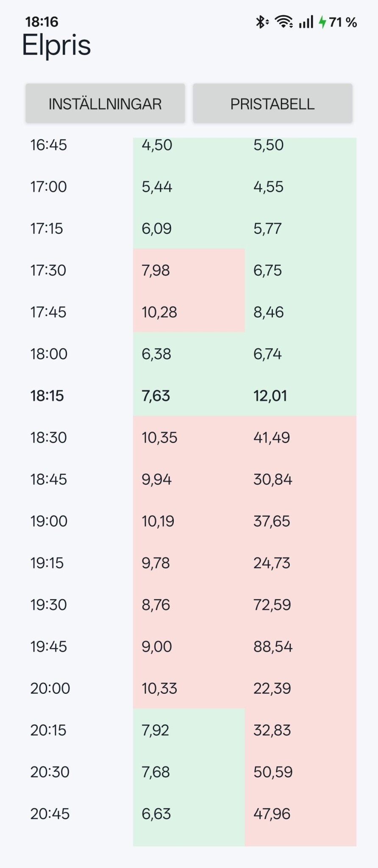Tap the 71 % battery percentage
This screenshot has height=868, width=378.
coord(343,22)
